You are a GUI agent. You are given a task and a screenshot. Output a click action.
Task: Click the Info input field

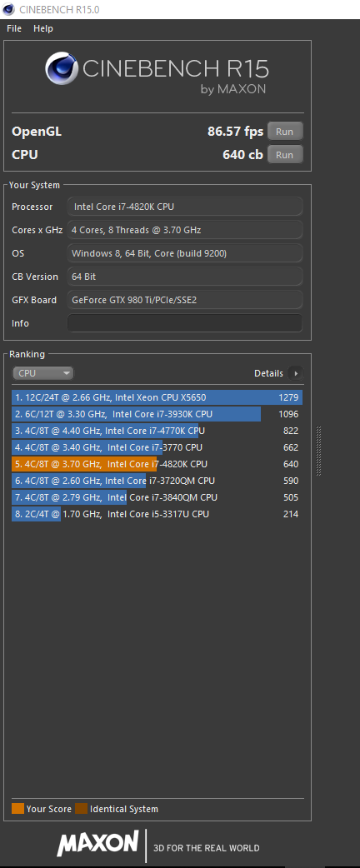(185, 323)
